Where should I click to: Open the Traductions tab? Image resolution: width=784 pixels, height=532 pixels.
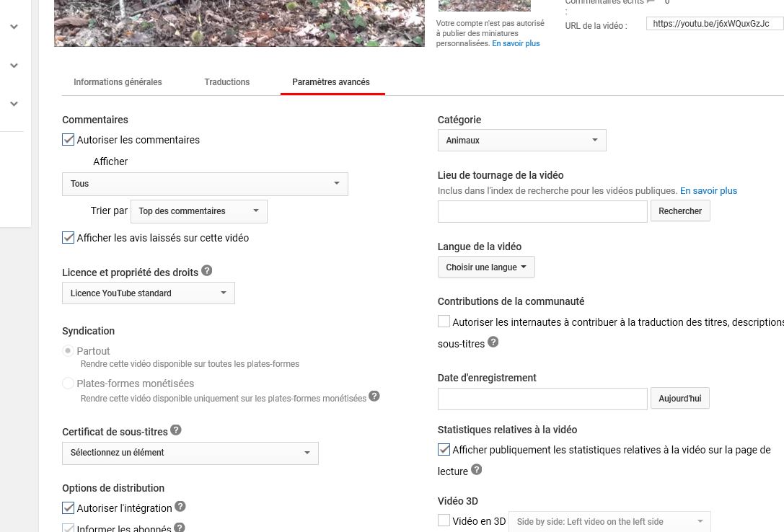point(227,82)
